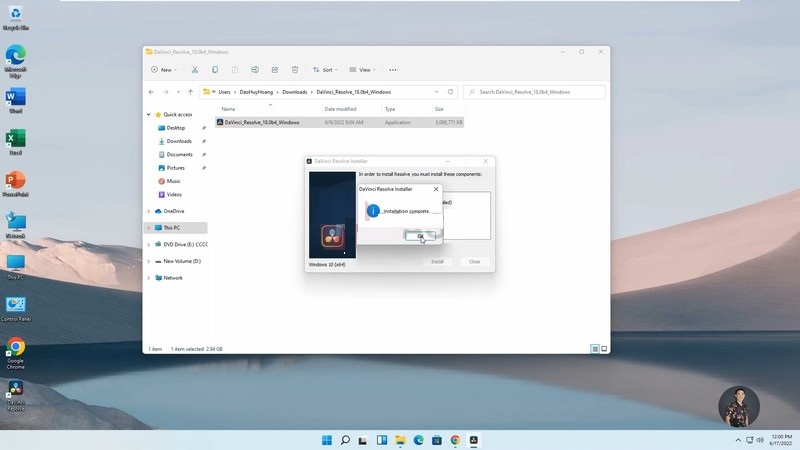
Task: Open the volume icon in system tray
Action: tap(760, 440)
